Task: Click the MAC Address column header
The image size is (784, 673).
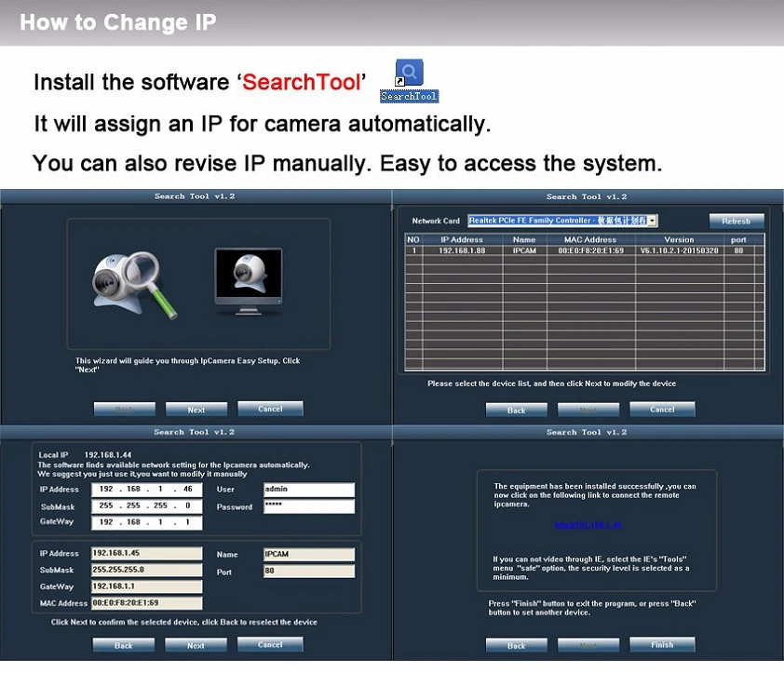Action: click(590, 239)
